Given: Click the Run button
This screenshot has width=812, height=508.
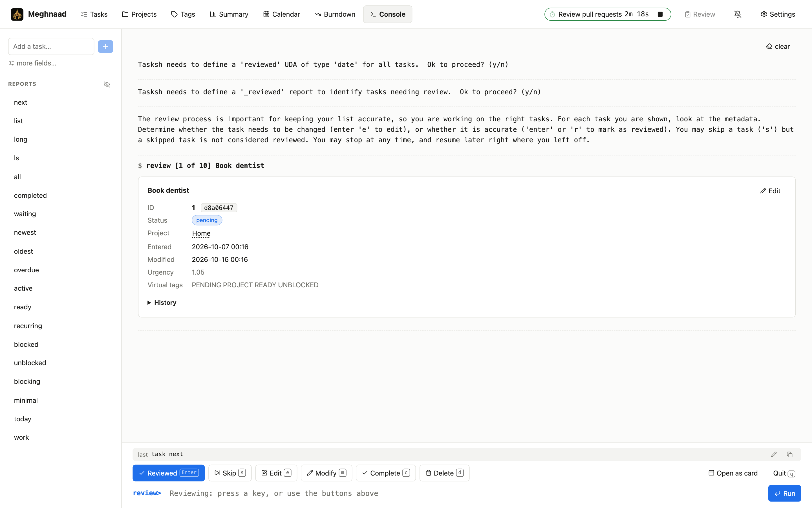Looking at the screenshot, I should [x=784, y=493].
